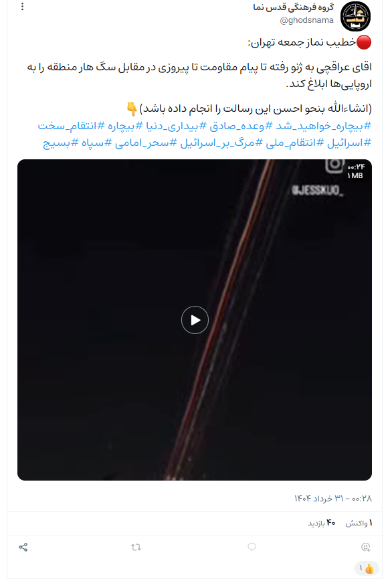Play the video
Viewport: 392px width, 579px height.
195,320
